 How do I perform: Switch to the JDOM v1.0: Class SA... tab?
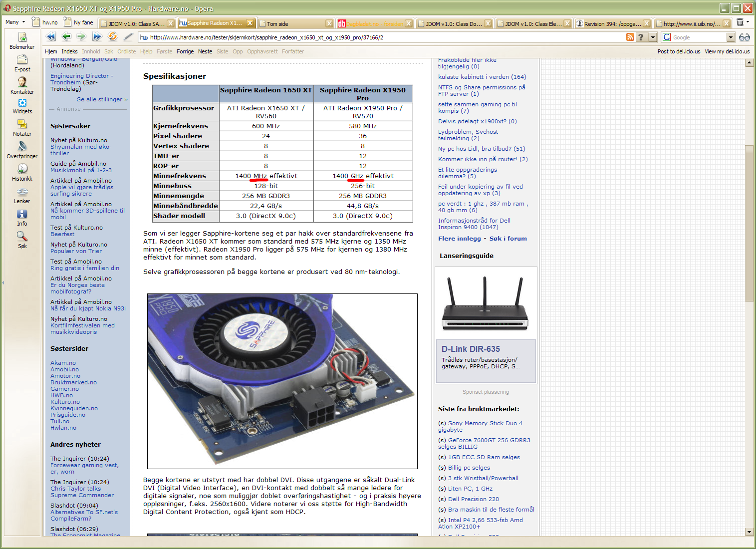tap(136, 23)
